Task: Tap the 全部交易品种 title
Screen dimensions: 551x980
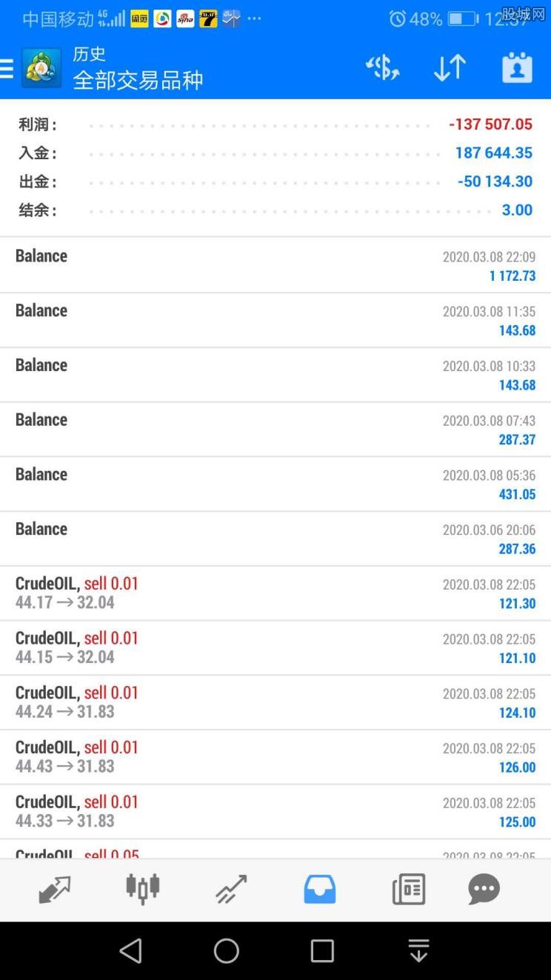Action: (x=138, y=80)
